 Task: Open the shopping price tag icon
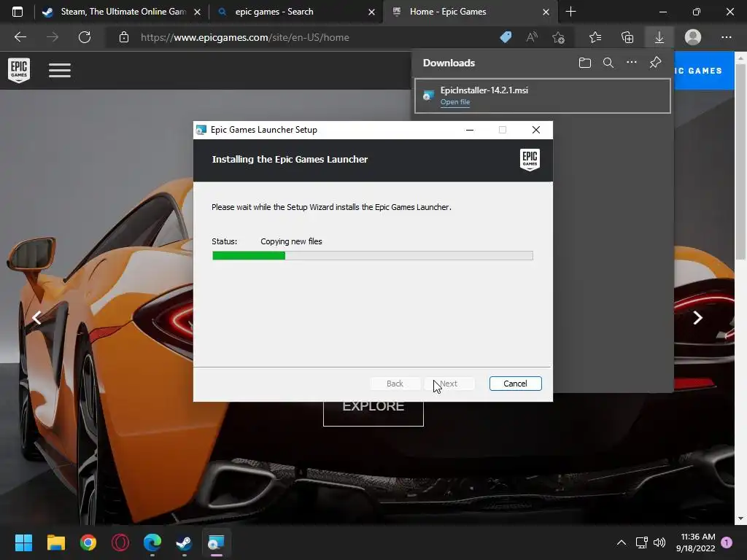tap(506, 37)
